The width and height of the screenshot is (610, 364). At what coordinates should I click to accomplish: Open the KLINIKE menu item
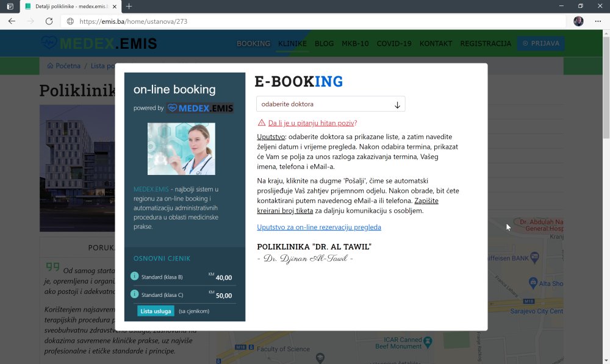[292, 43]
